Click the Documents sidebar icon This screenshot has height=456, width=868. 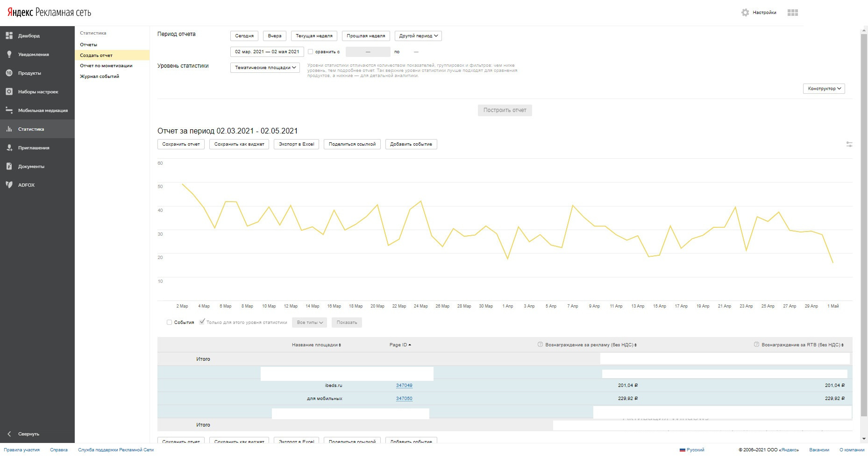point(9,166)
